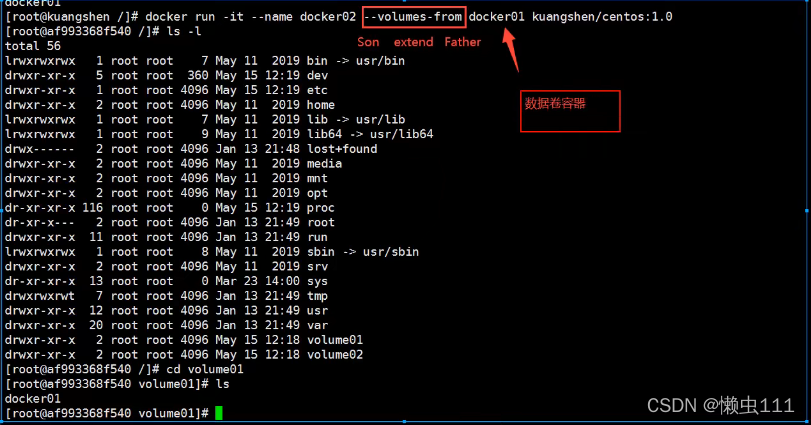811x425 pixels.
Task: Select the 'docker02' container name in the command
Action: [328, 17]
